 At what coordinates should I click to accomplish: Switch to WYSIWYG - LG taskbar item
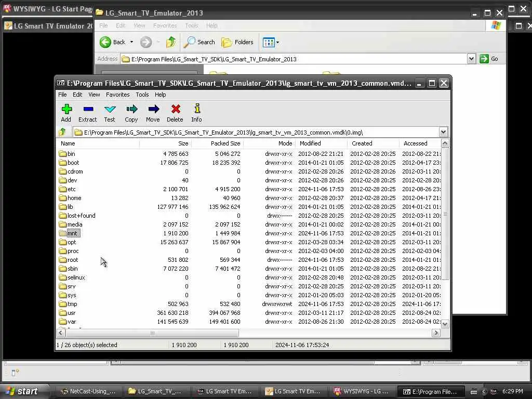pyautogui.click(x=362, y=391)
